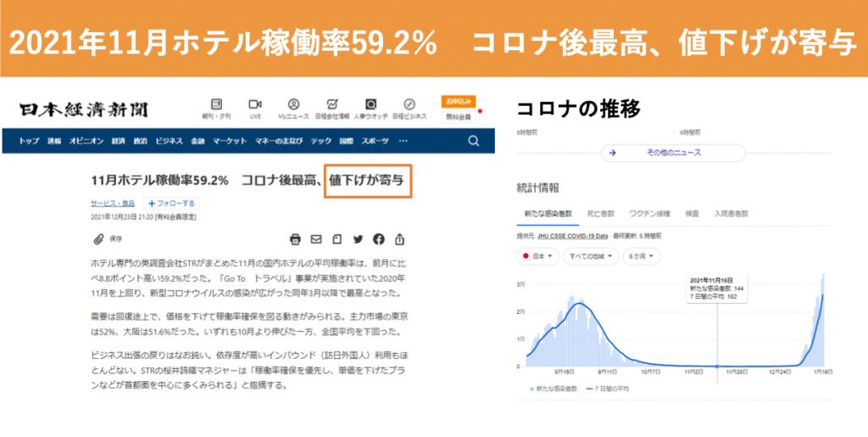
Task: Share the article on Facebook
Action: pos(378,239)
